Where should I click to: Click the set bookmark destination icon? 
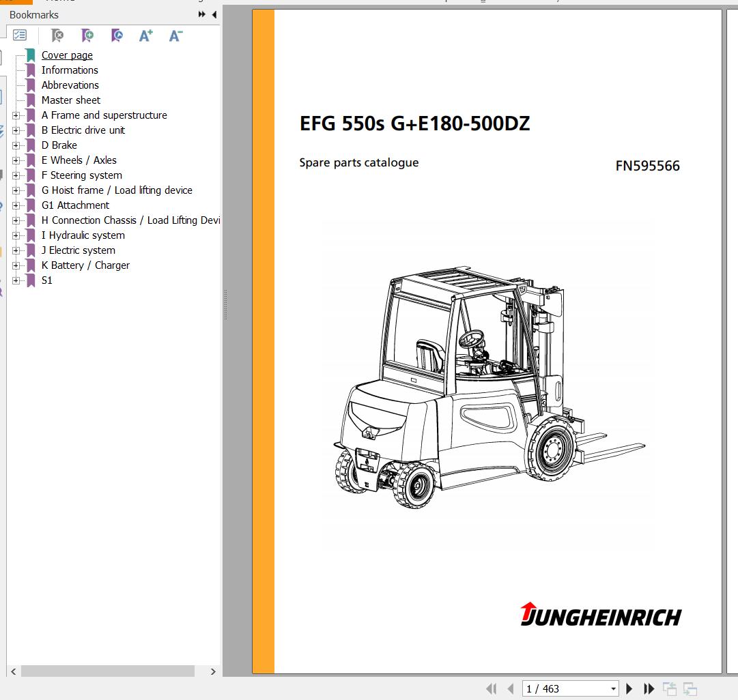[x=117, y=35]
